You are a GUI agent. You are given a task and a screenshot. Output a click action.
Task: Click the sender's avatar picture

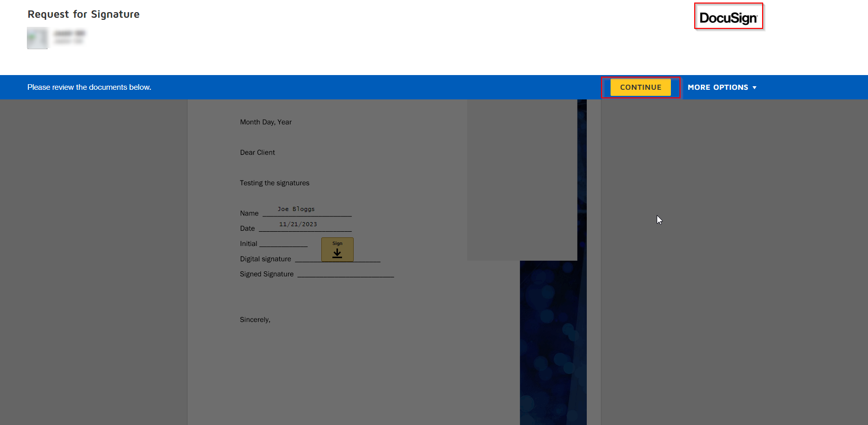[x=37, y=38]
